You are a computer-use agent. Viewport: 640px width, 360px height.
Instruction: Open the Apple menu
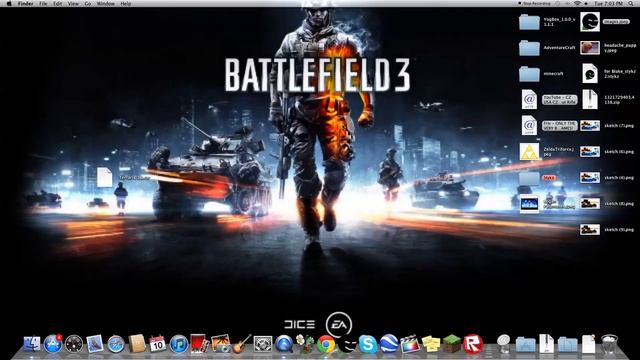[x=8, y=3]
